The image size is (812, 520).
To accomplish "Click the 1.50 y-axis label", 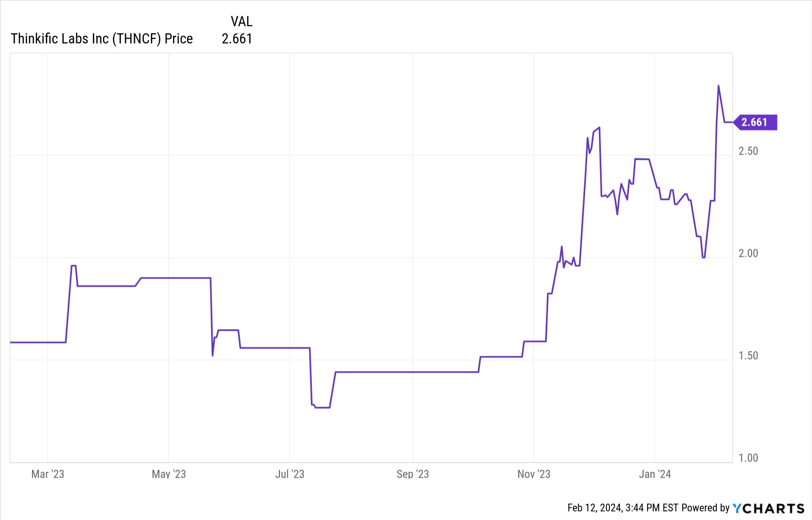I will tap(748, 356).
